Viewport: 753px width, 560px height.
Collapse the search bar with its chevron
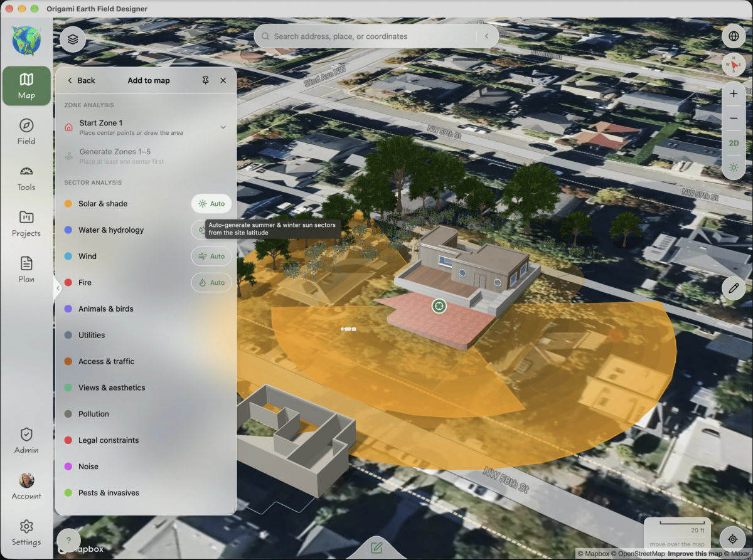[486, 36]
